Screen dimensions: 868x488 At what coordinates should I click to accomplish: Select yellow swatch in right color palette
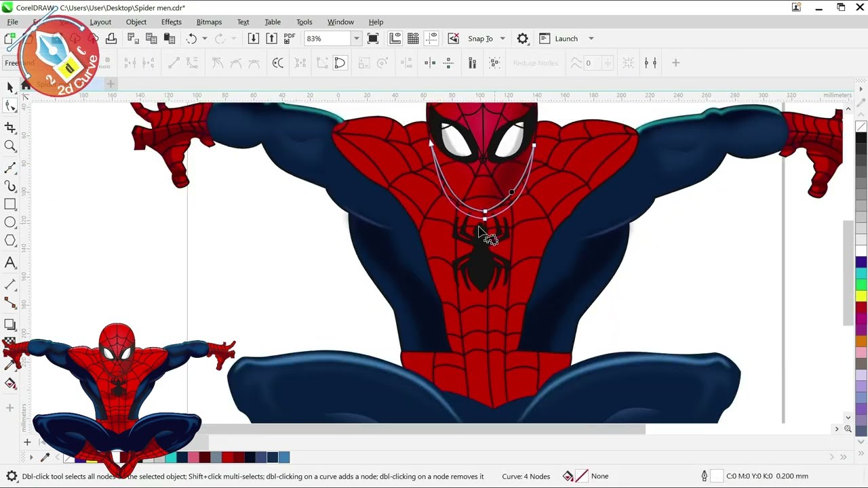(861, 296)
